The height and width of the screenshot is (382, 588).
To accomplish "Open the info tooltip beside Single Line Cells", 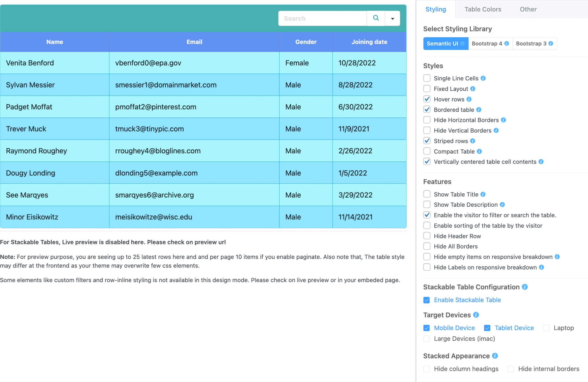I will 484,78.
